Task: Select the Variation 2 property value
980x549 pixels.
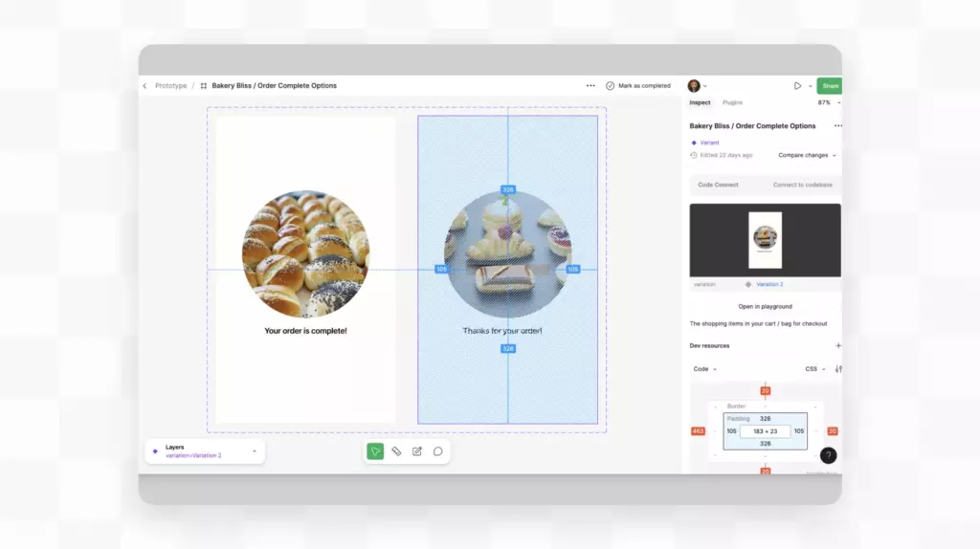Action: pos(769,284)
